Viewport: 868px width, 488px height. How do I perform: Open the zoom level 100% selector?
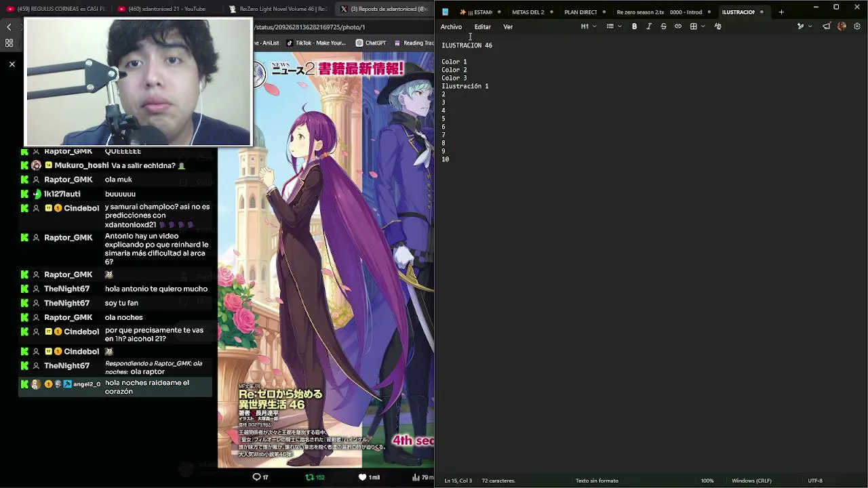click(707, 481)
